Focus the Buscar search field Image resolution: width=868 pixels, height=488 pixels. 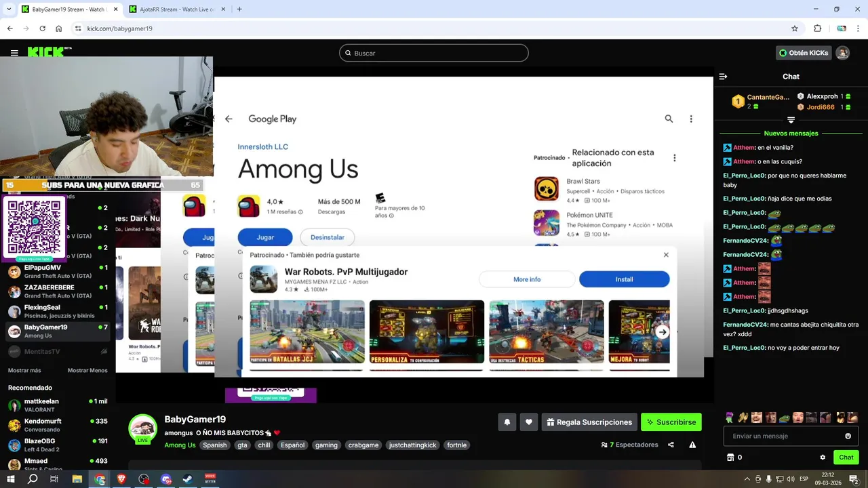pos(434,53)
